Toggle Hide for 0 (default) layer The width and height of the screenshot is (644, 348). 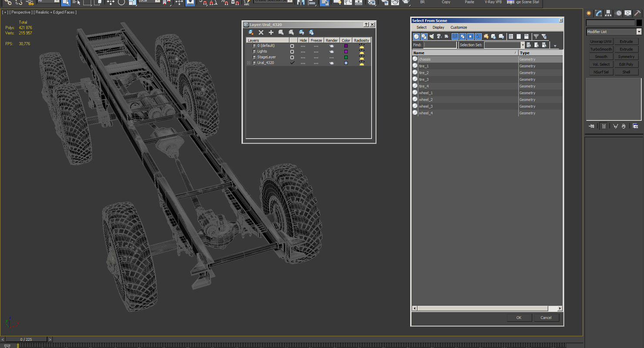[303, 46]
